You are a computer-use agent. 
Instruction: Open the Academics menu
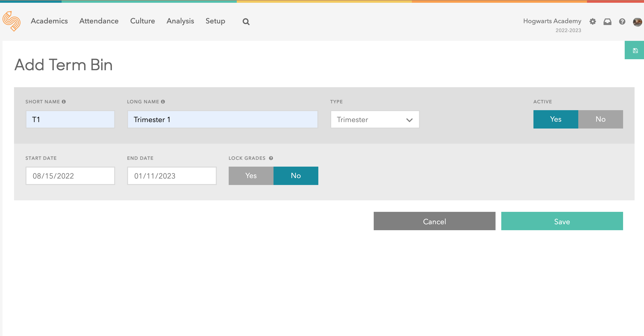(x=49, y=21)
